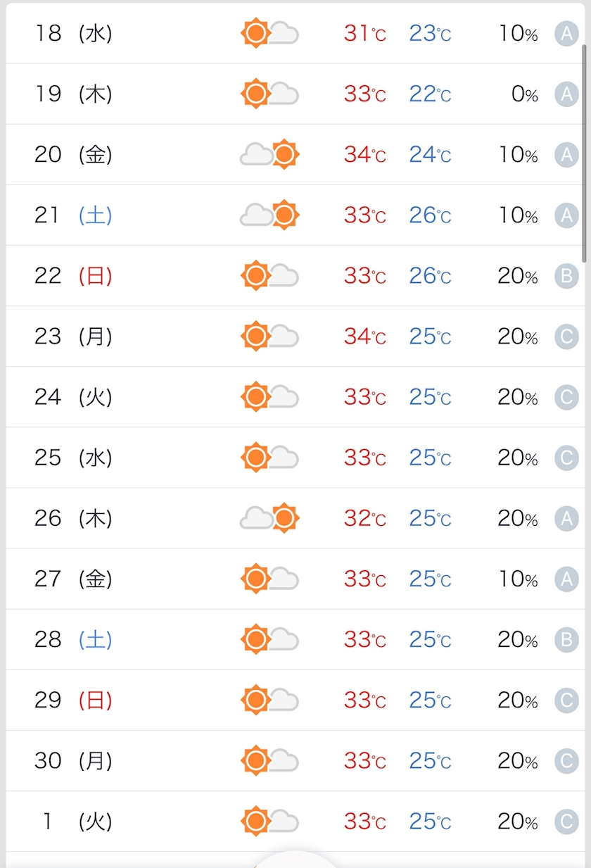Viewport: 591px width, 868px height.
Task: Tap the 22℃ low temperature on day 19
Action: point(430,94)
